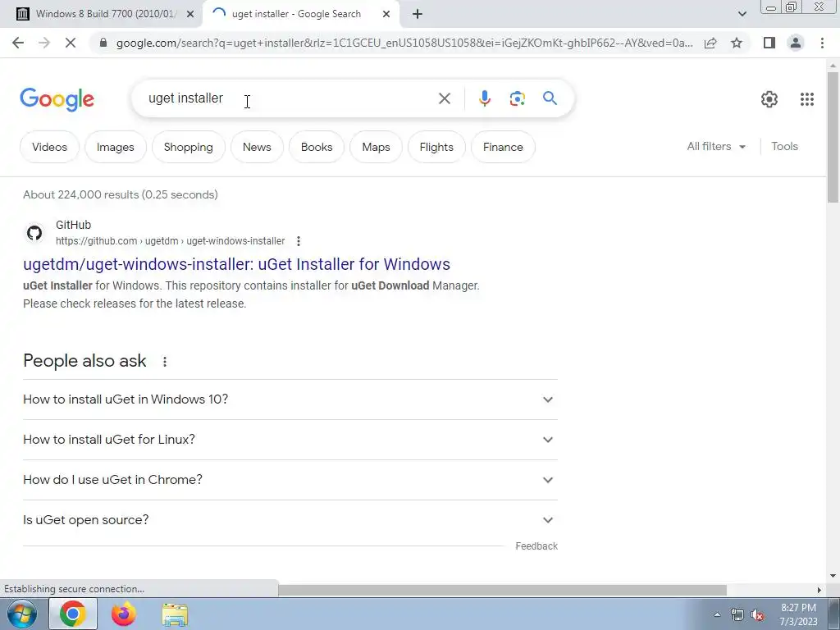Open the taskbar clock and date
This screenshot has width=840, height=630.
coord(798,614)
